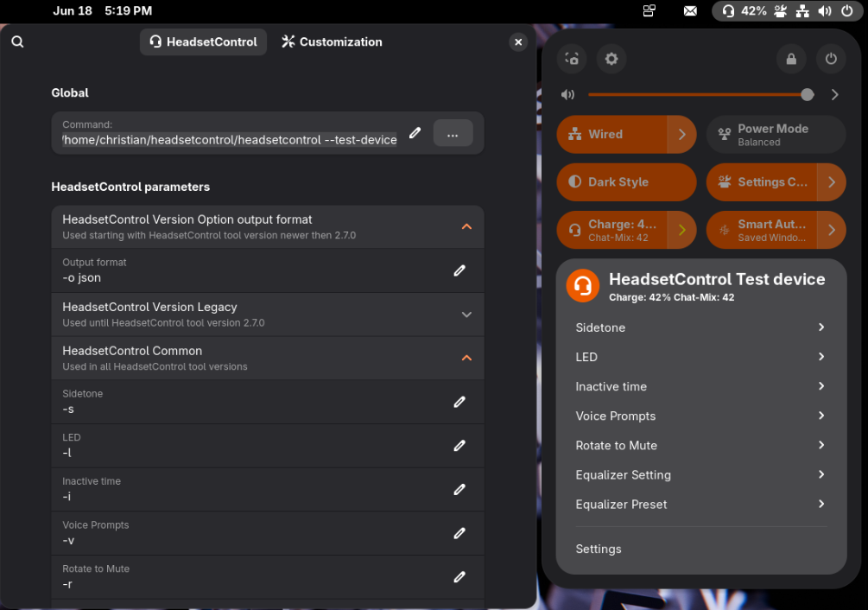The width and height of the screenshot is (868, 610).
Task: Mute volume via speaker icon beside slider
Action: (x=568, y=95)
